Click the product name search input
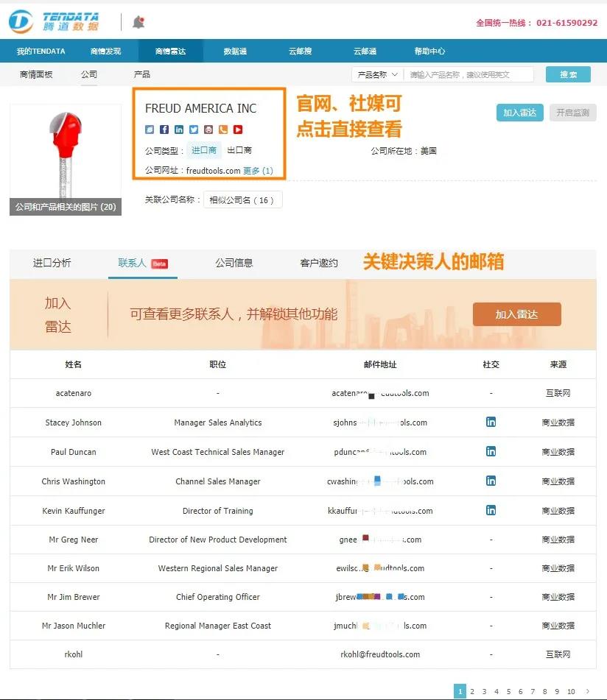Viewport: 607px width, 700px height. tap(469, 74)
